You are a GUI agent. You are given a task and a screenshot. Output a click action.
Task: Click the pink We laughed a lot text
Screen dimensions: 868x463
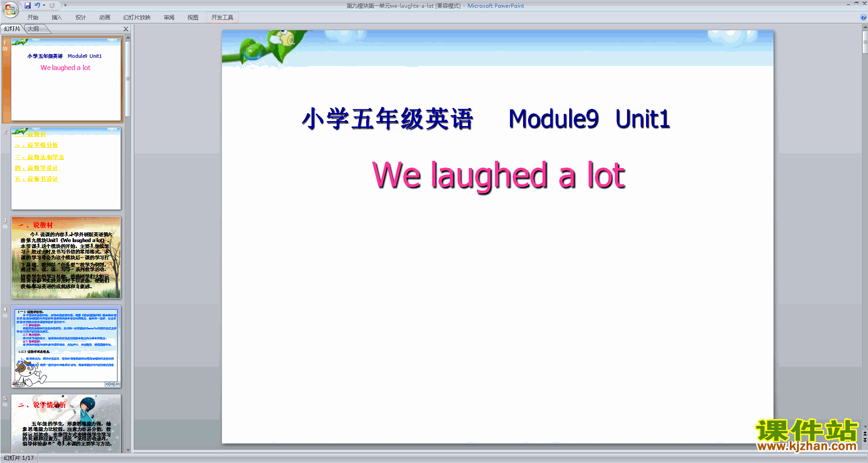pos(499,176)
